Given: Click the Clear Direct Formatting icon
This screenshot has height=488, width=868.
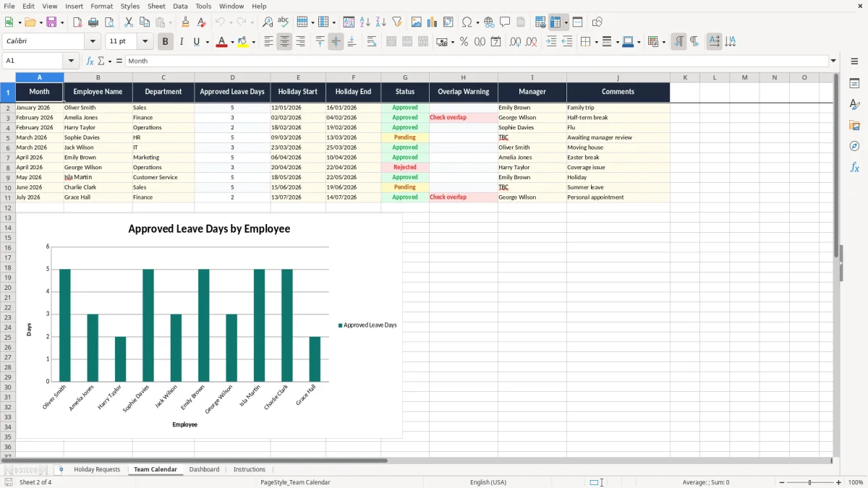Looking at the screenshot, I should (x=202, y=22).
